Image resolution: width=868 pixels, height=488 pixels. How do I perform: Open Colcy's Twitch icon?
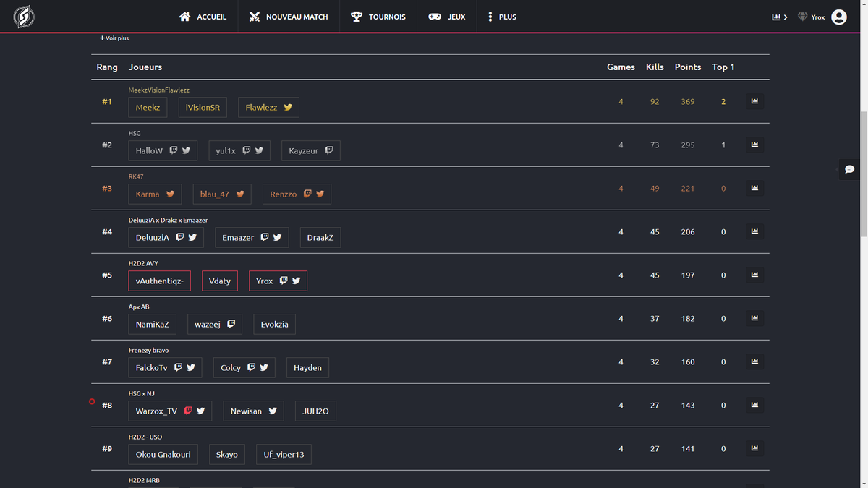pyautogui.click(x=251, y=367)
